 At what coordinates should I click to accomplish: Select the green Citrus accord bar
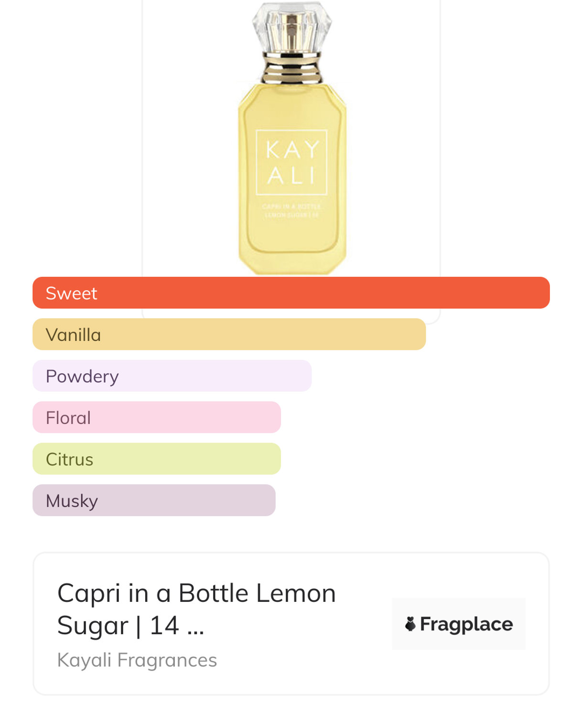[157, 459]
